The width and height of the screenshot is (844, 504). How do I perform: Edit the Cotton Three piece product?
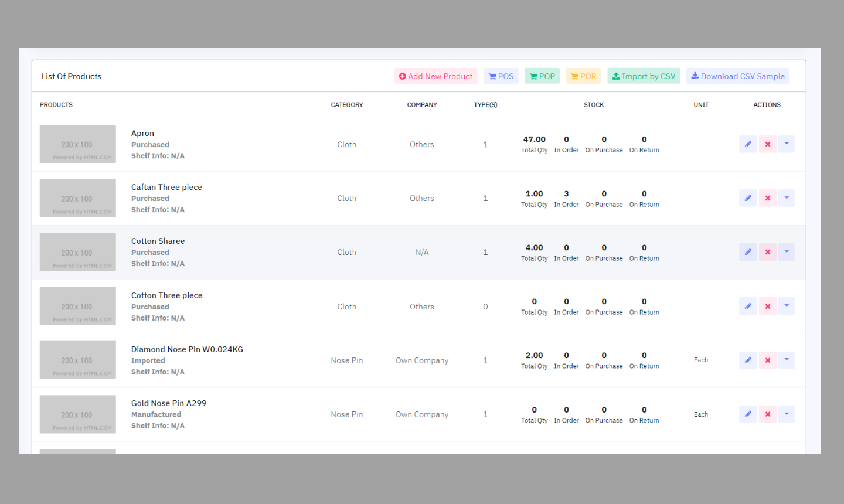click(x=748, y=306)
